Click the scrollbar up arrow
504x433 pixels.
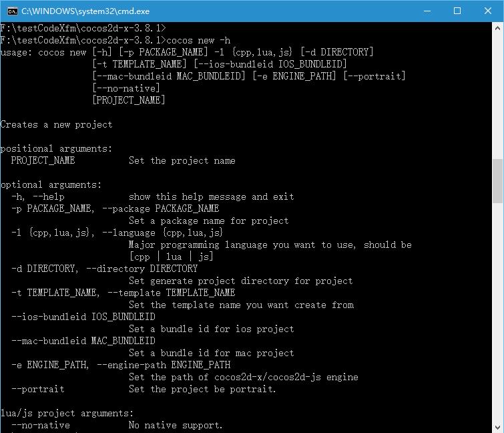[497, 28]
